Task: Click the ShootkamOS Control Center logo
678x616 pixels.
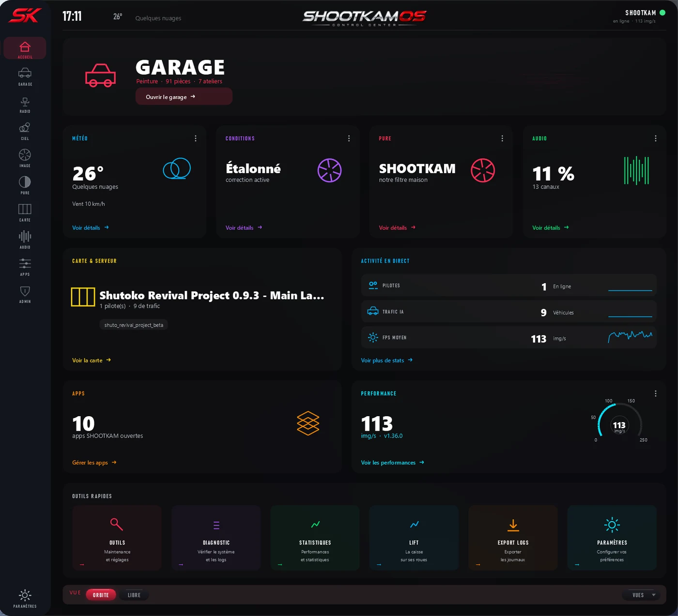Action: coord(364,18)
